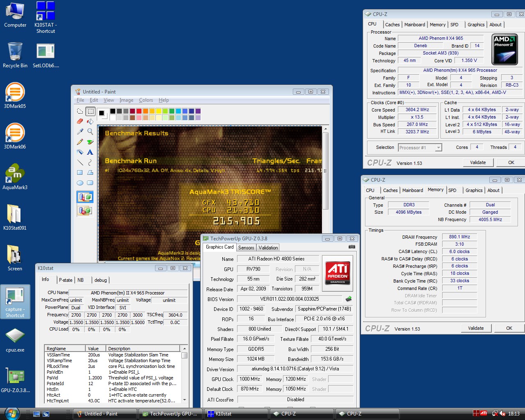Pick the Rectangle shape tool
Screen dimensions: 525x420
(80, 173)
